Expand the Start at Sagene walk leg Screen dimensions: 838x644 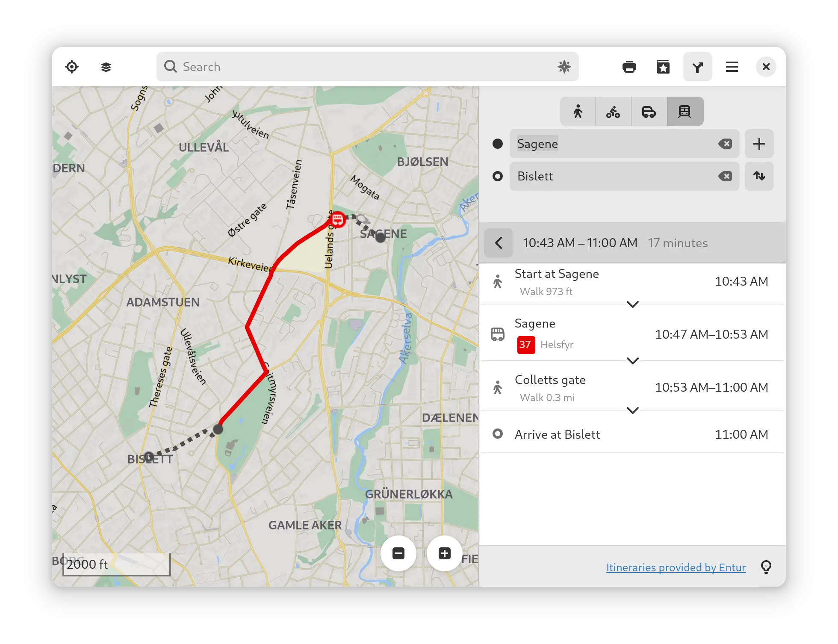click(x=632, y=304)
